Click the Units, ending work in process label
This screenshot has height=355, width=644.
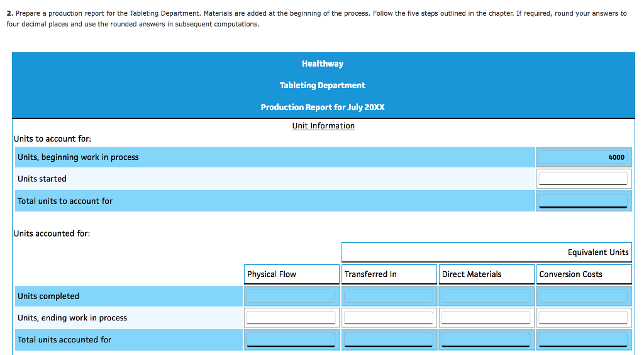72,318
